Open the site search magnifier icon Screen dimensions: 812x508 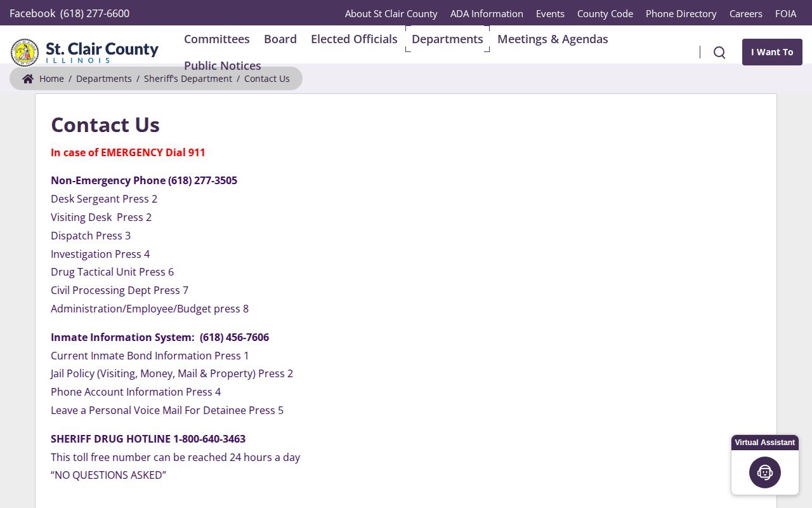pos(719,52)
